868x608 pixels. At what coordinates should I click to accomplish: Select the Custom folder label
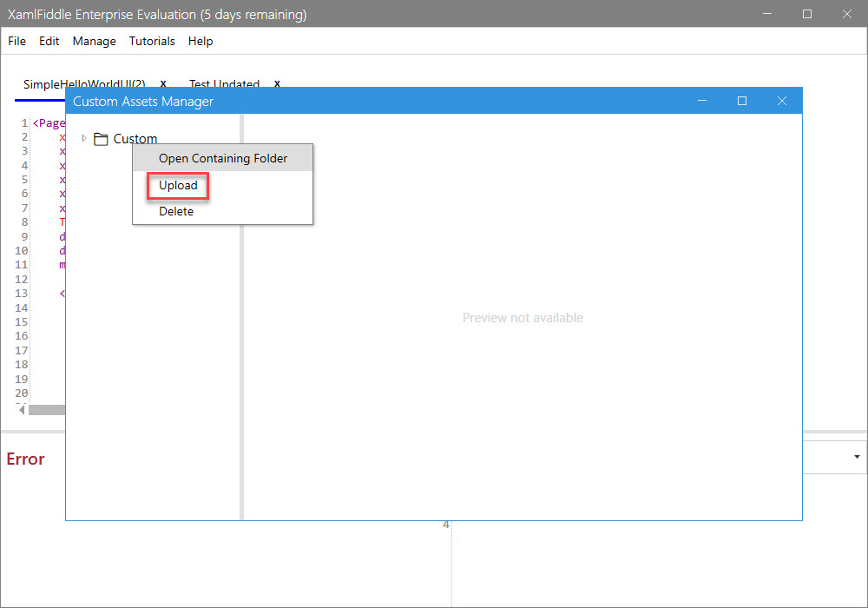coord(135,138)
